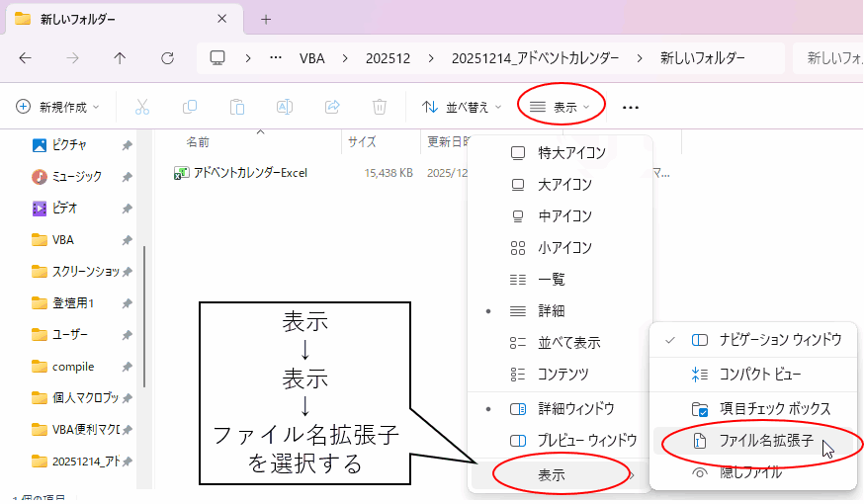
Task: Toggle コンパクト ビュー option
Action: tap(753, 375)
